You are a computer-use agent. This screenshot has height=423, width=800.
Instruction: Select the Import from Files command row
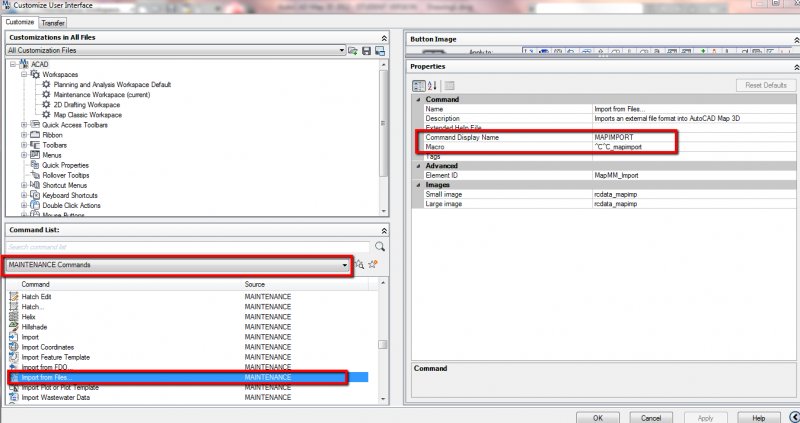coord(188,377)
